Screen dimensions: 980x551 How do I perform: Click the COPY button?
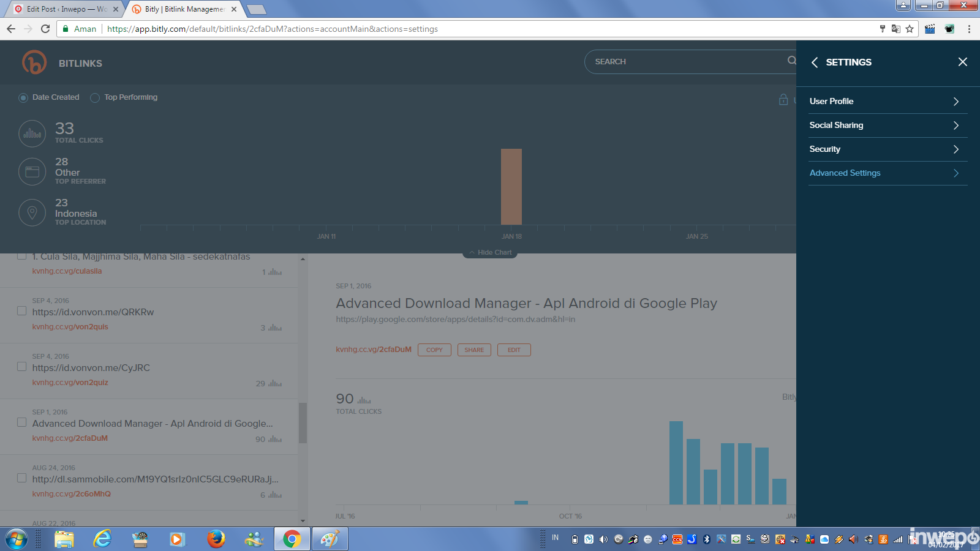(x=434, y=350)
